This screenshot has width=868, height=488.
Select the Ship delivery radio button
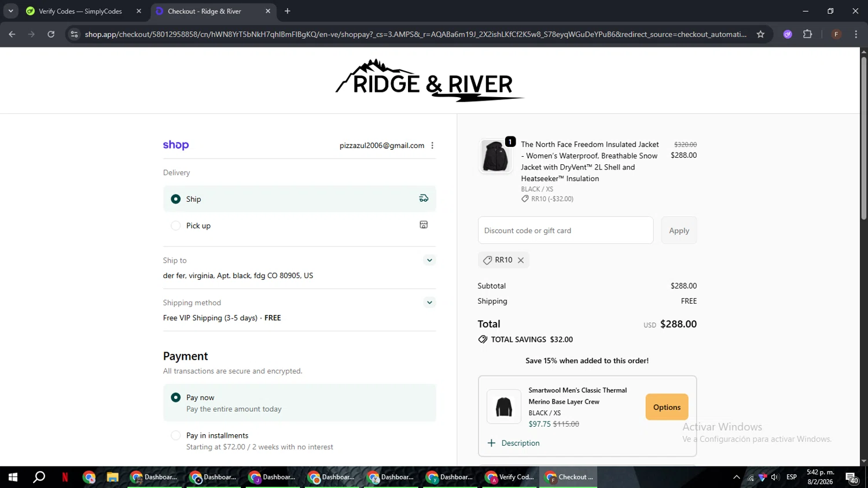coord(176,199)
